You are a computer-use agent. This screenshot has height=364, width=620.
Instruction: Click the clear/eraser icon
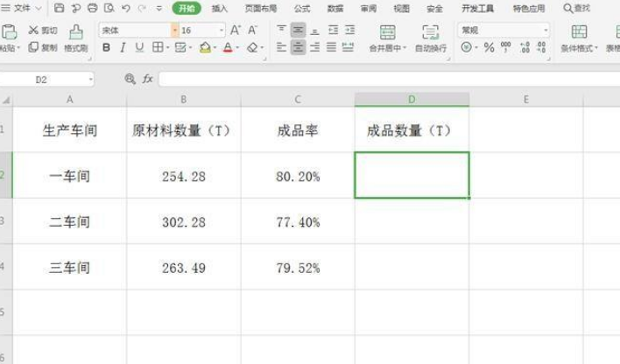point(252,47)
